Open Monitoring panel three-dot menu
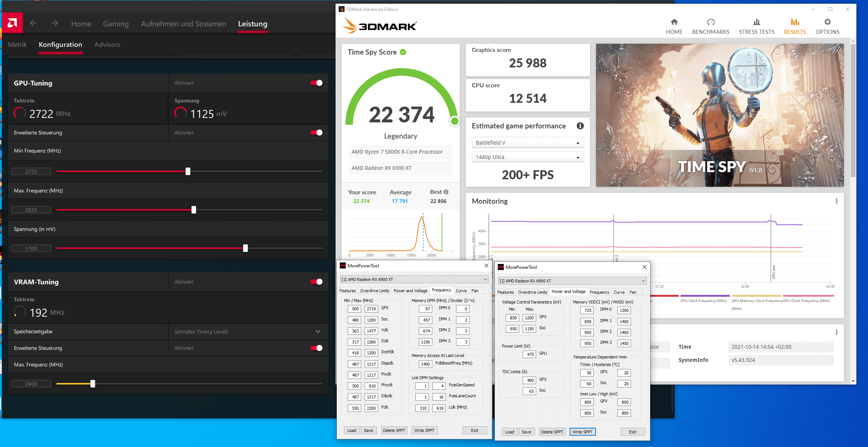Viewport: 868px width, 447px height. [x=836, y=201]
